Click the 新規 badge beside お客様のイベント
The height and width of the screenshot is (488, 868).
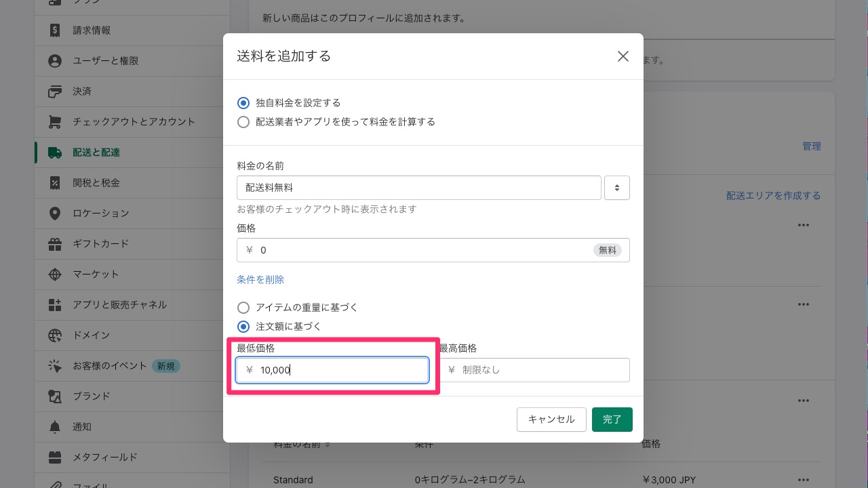pos(166,366)
